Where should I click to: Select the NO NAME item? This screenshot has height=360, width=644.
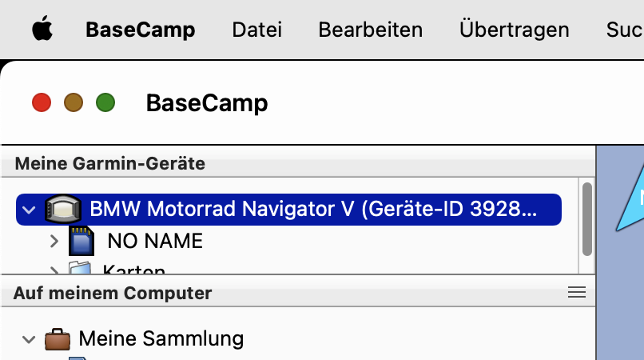pyautogui.click(x=155, y=241)
